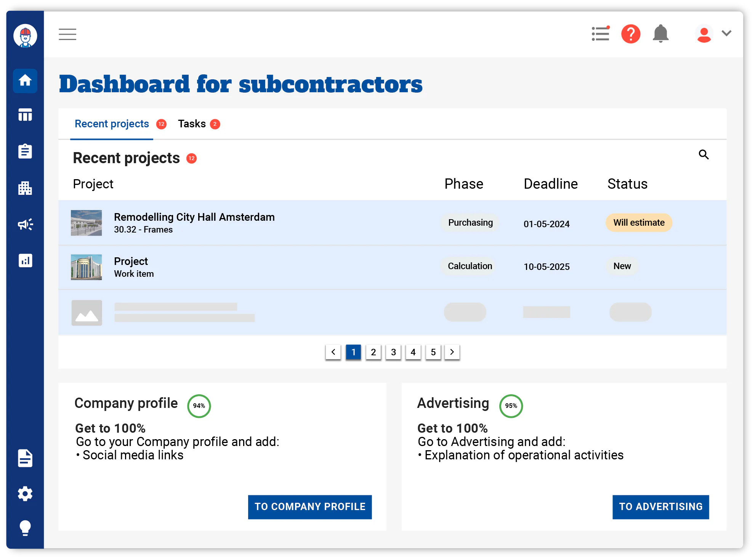Open the clipboard sidebar icon
This screenshot has height=560, width=755.
[x=25, y=151]
